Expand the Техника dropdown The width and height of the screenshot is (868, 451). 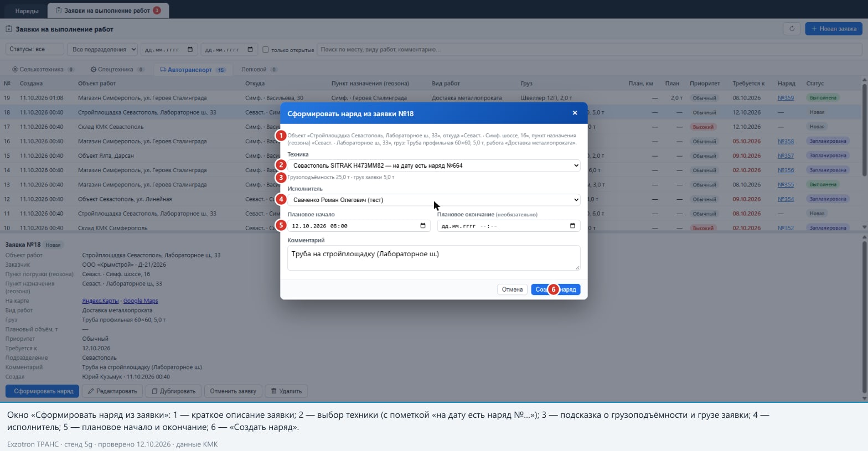[x=433, y=165]
